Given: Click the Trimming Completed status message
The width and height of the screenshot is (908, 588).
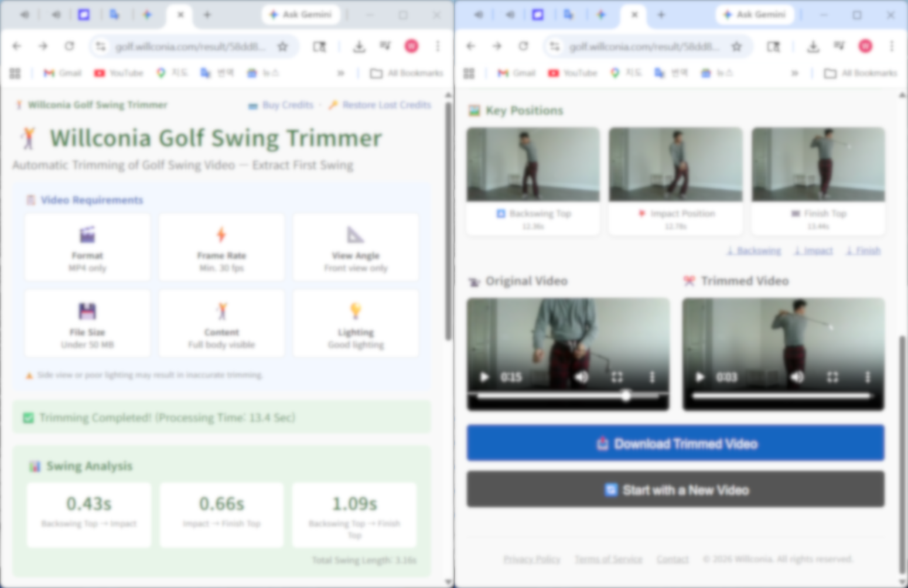Looking at the screenshot, I should [x=221, y=418].
